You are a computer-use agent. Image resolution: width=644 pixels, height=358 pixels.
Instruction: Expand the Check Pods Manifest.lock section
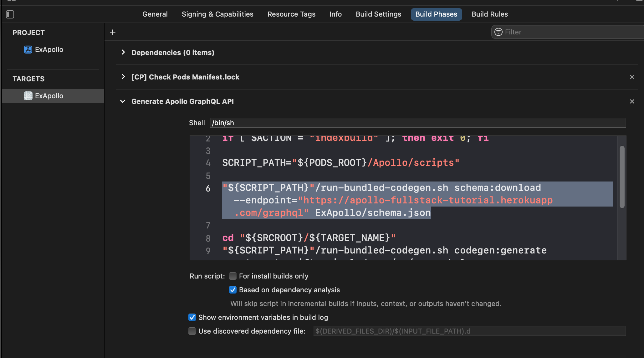pyautogui.click(x=123, y=77)
